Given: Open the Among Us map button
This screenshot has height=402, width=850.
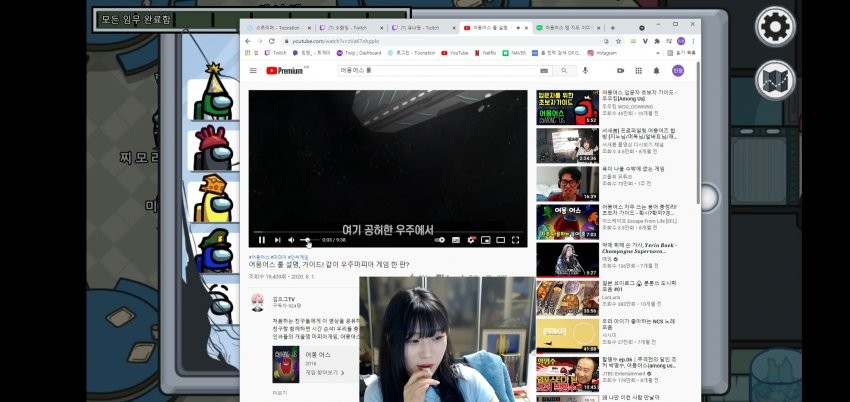Looking at the screenshot, I should tap(775, 80).
